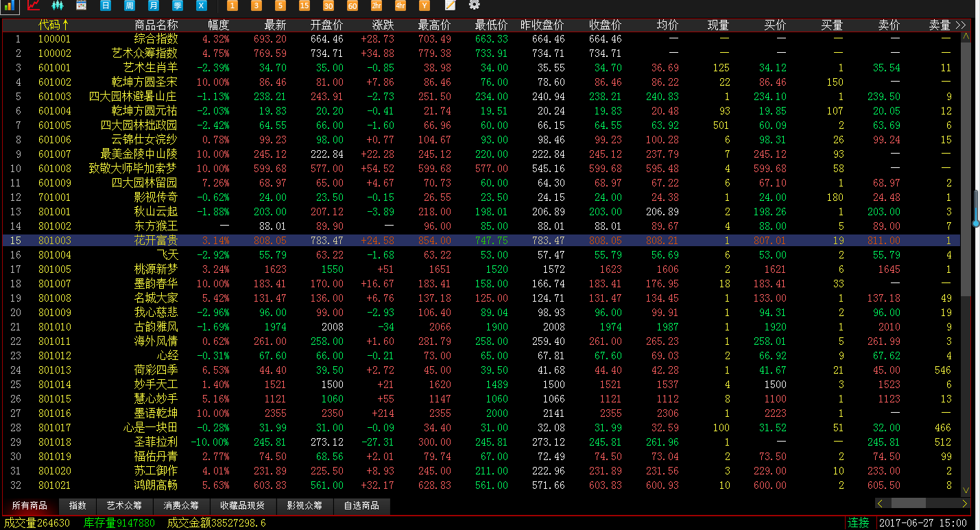Screen dimensions: 980x530
Task: Click table scroll down arrow
Action: click(x=966, y=491)
